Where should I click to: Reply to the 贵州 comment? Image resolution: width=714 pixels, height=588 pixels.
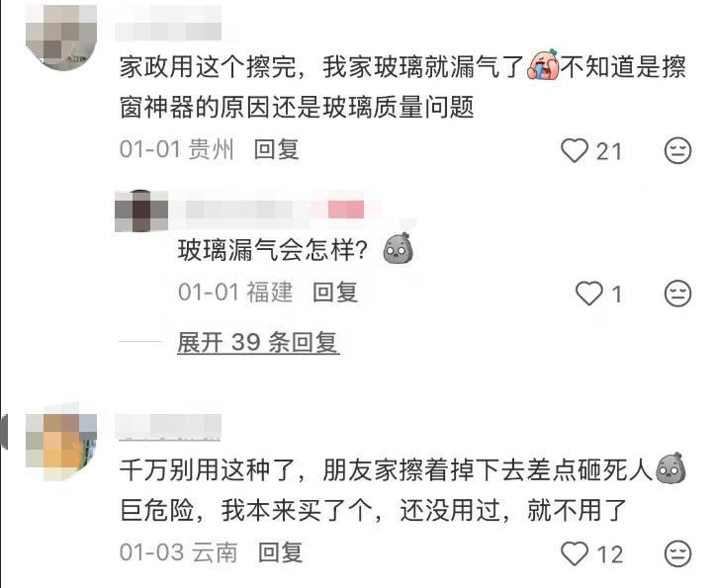(x=276, y=149)
